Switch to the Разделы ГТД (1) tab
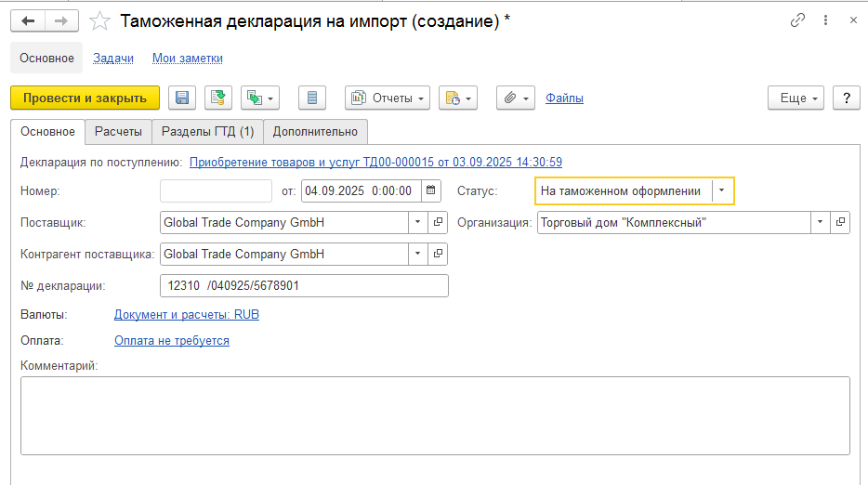This screenshot has width=868, height=485. (207, 132)
